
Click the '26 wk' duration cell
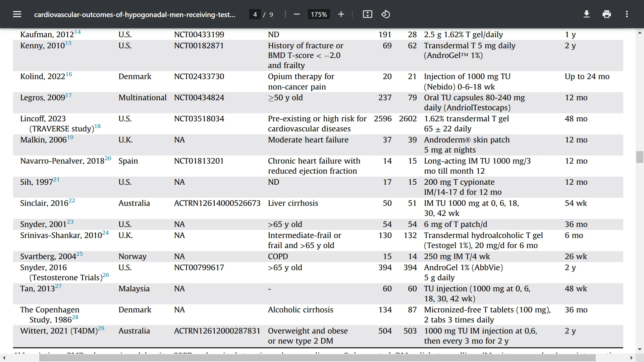pos(576,256)
